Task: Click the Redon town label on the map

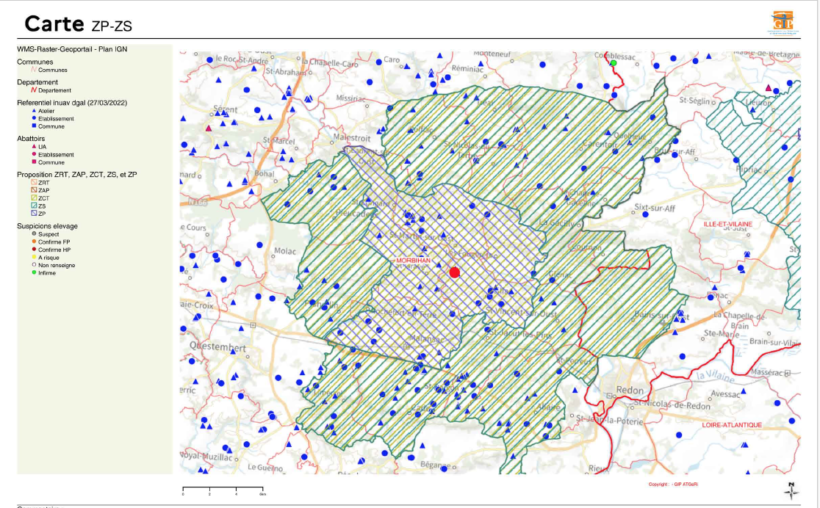Action: pos(630,390)
